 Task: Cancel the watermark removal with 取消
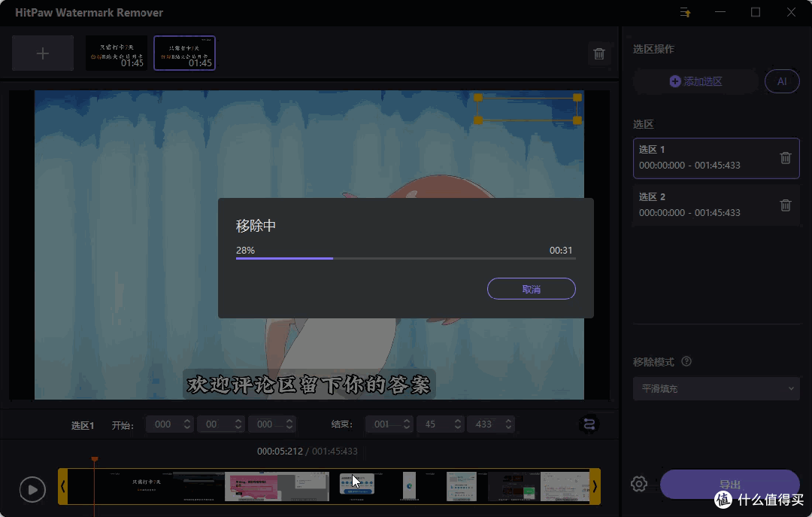point(532,289)
